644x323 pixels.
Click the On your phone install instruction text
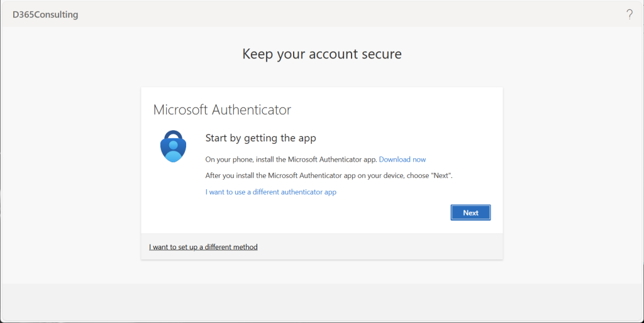[x=291, y=160]
